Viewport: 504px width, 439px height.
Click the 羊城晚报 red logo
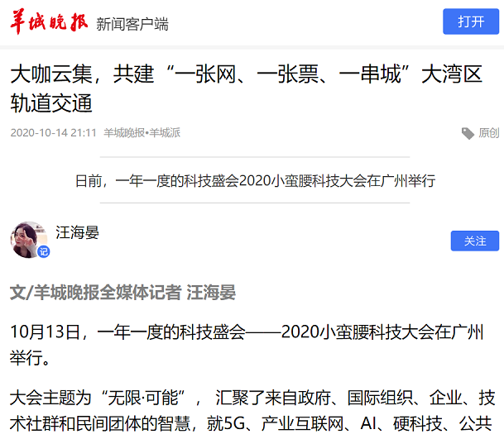pyautogui.click(x=49, y=21)
